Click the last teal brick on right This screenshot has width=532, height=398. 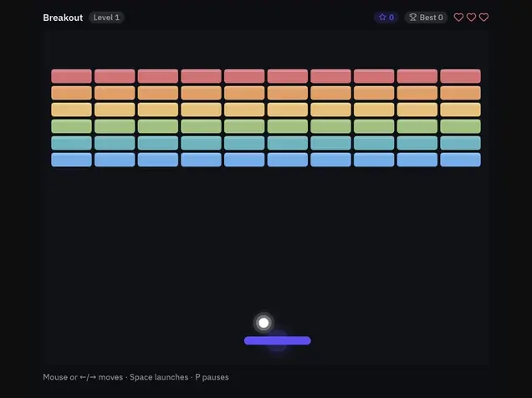pos(460,143)
